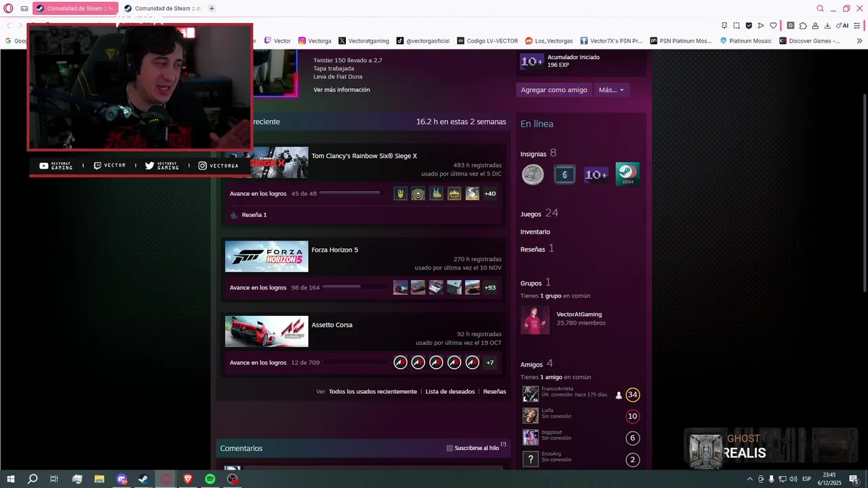
Task: Open the PSN Platinum Mos... bookmark
Action: 681,41
